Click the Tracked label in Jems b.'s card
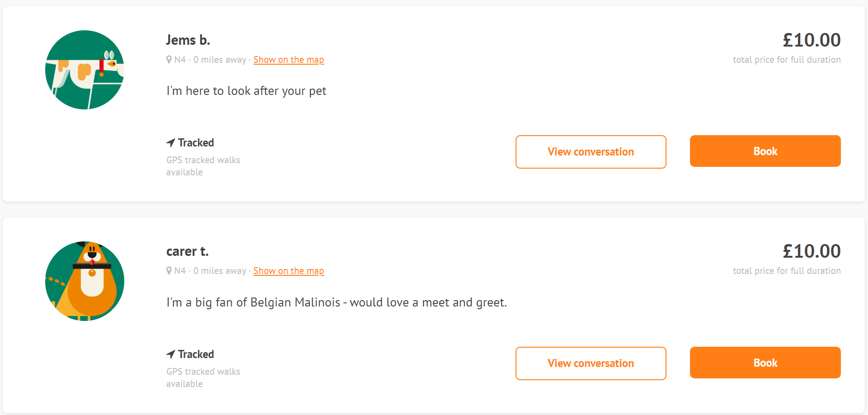The width and height of the screenshot is (868, 415). tap(196, 143)
